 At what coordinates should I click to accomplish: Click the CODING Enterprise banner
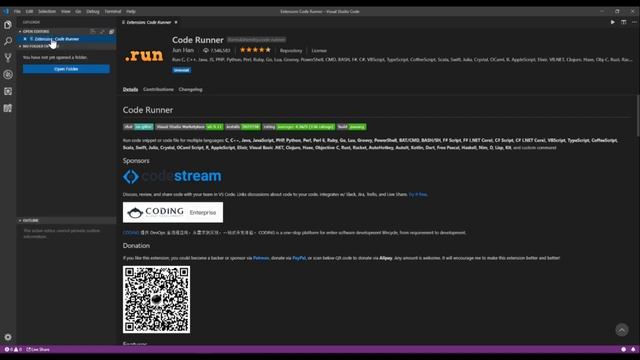tap(173, 212)
